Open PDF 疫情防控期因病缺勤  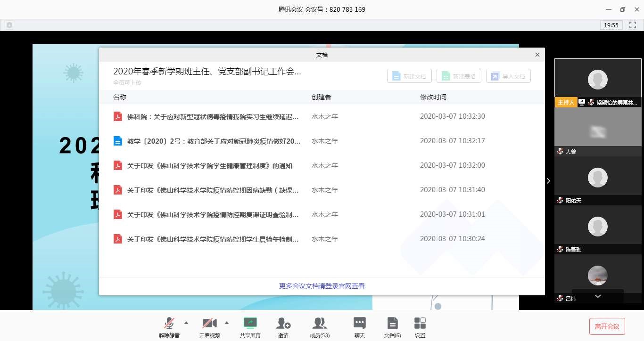213,190
